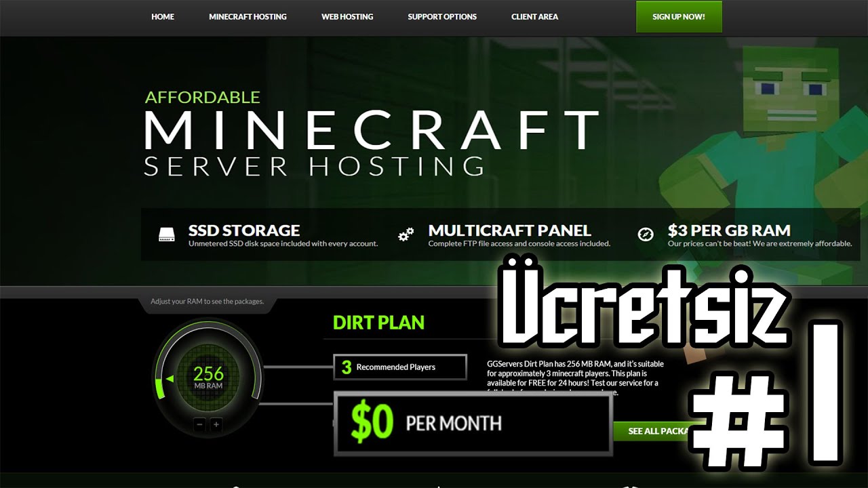Viewport: 868px width, 488px height.
Task: Click the Multicraft panel gears icon
Action: 406,235
